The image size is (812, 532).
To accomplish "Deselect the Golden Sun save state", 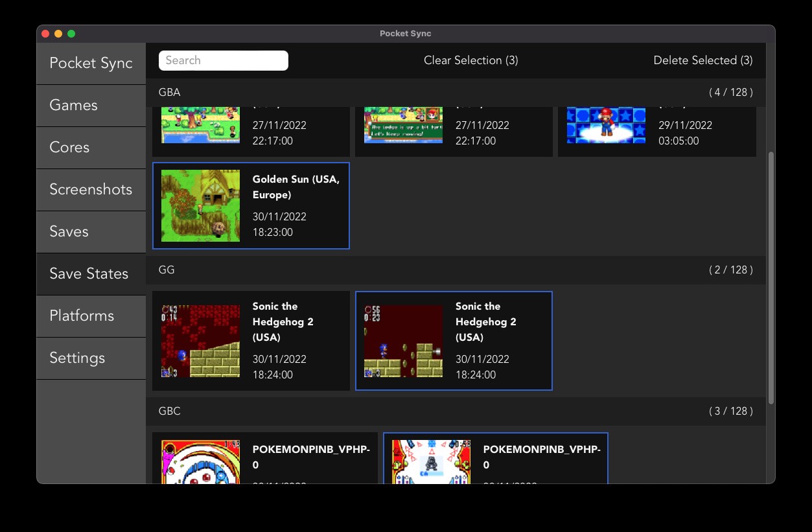I will [x=251, y=206].
